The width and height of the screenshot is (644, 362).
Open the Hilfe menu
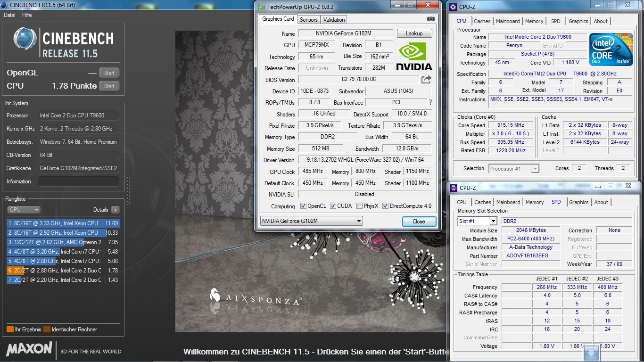tap(27, 15)
